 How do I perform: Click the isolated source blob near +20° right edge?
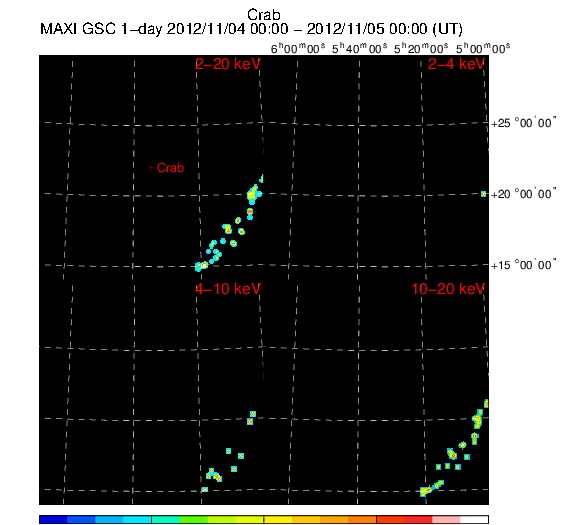coord(483,194)
